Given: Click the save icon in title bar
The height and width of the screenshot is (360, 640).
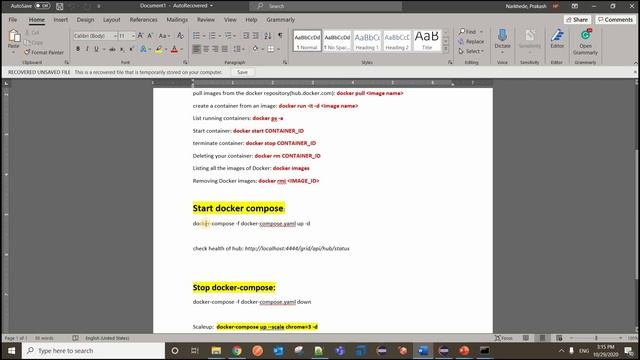Looking at the screenshot, I should point(60,6).
